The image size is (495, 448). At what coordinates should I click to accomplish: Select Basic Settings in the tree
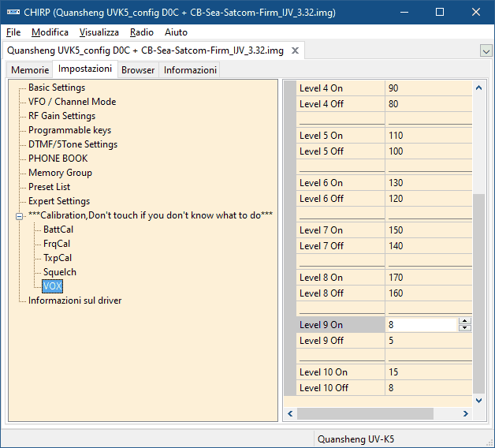(57, 88)
